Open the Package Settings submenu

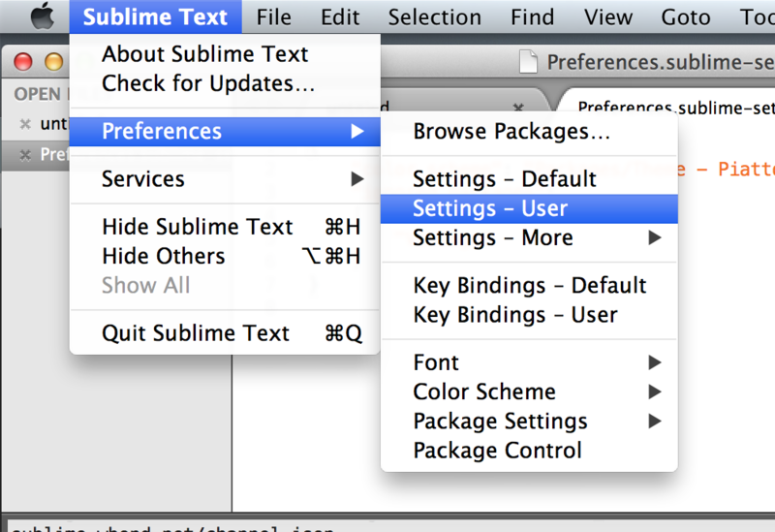pos(529,422)
